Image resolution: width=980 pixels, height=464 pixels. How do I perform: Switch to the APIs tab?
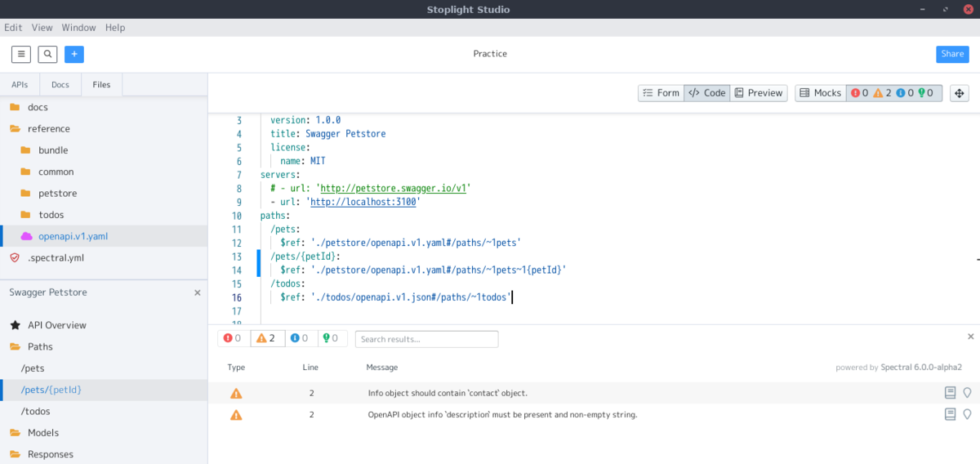pos(20,84)
